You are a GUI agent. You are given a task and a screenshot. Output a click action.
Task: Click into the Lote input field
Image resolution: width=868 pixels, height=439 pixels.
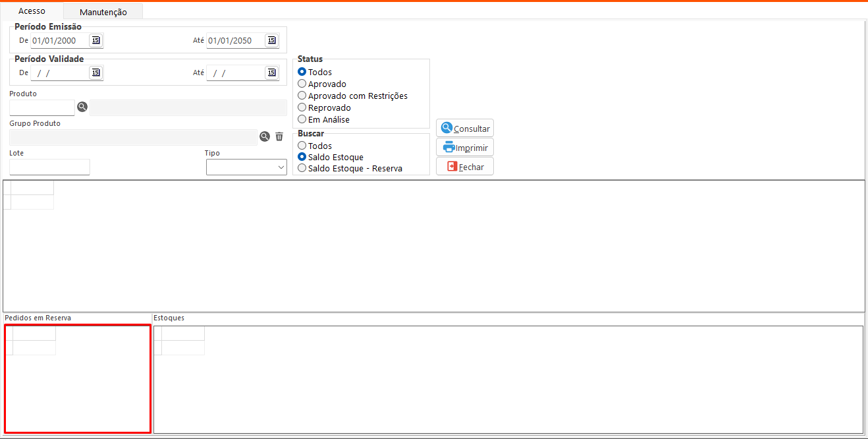pyautogui.click(x=49, y=167)
